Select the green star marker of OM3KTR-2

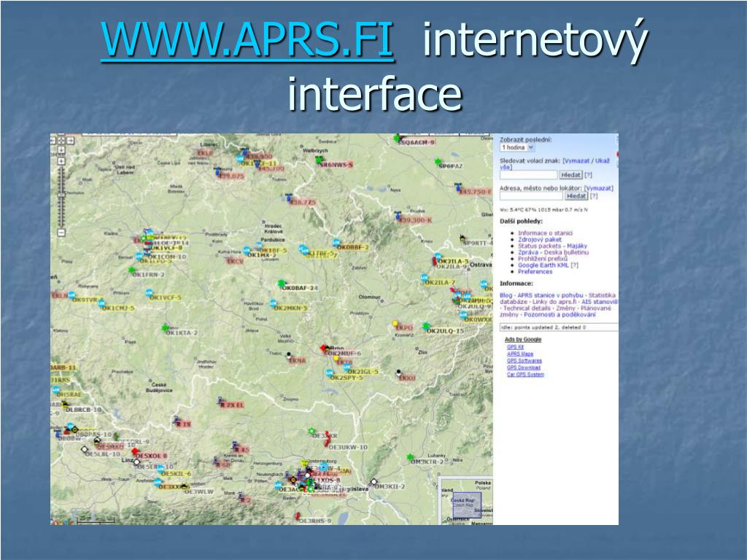pos(410,457)
